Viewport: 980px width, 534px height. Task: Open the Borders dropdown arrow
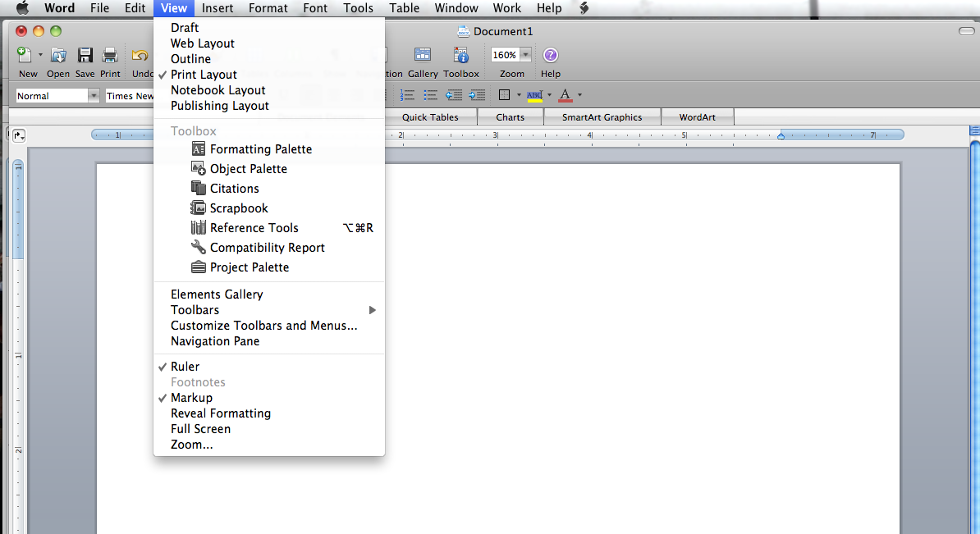point(519,95)
